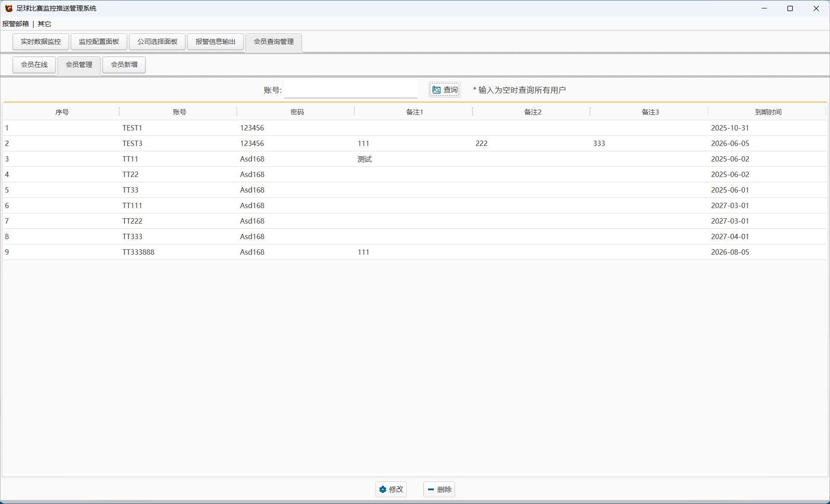Sort by 到期时间 column header

(x=768, y=112)
